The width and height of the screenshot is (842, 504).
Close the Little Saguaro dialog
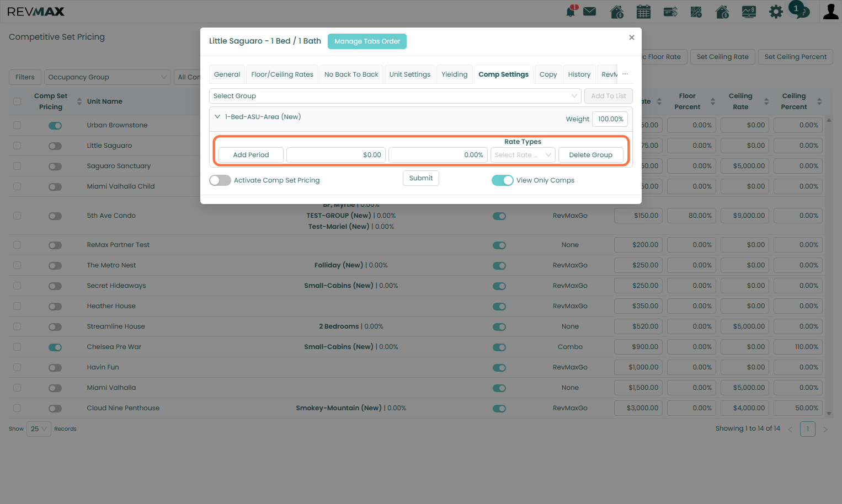click(x=632, y=37)
